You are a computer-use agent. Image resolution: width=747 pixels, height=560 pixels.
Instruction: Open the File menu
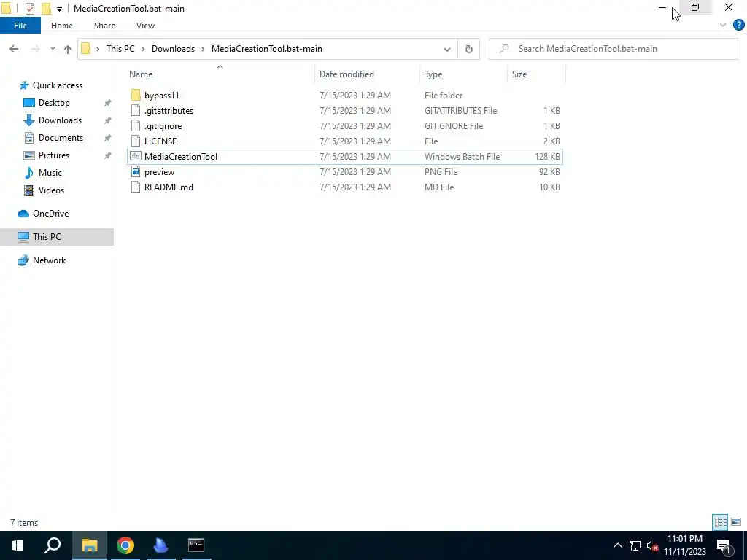click(20, 26)
